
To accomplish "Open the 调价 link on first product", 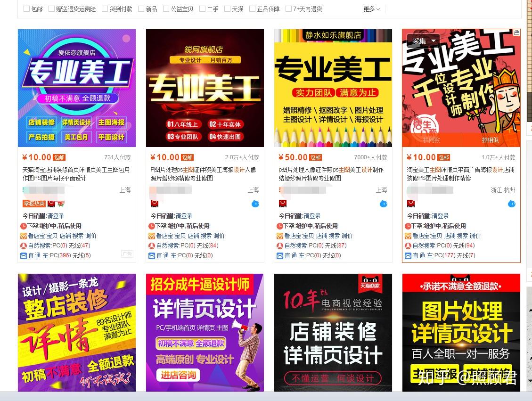I will click(90, 236).
